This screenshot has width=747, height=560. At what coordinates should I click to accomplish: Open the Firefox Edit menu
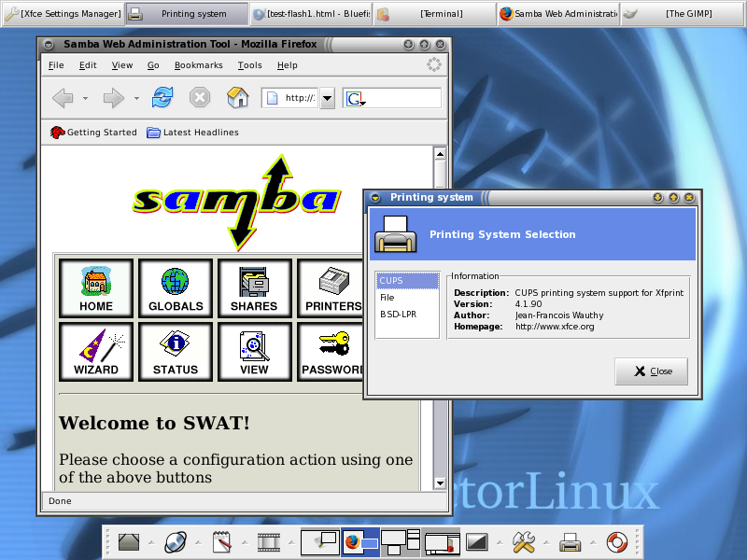[x=88, y=65]
